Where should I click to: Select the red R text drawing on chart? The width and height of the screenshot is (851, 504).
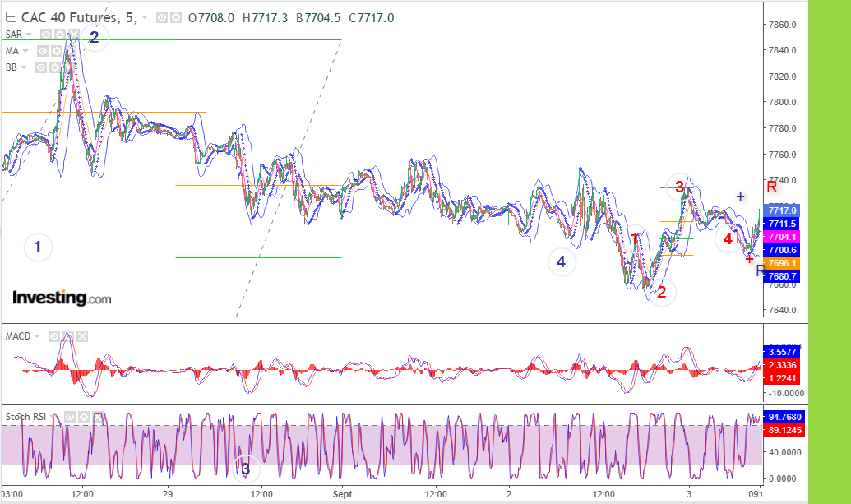772,187
